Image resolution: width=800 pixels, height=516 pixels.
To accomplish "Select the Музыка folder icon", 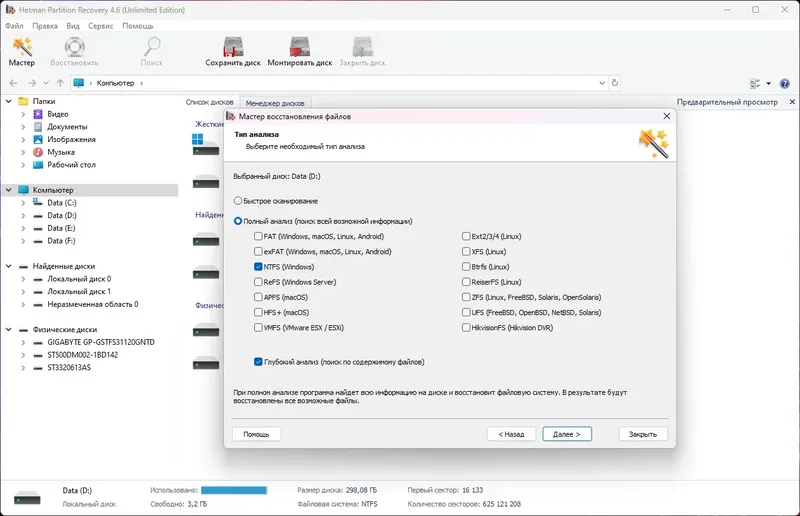I will (x=38, y=152).
